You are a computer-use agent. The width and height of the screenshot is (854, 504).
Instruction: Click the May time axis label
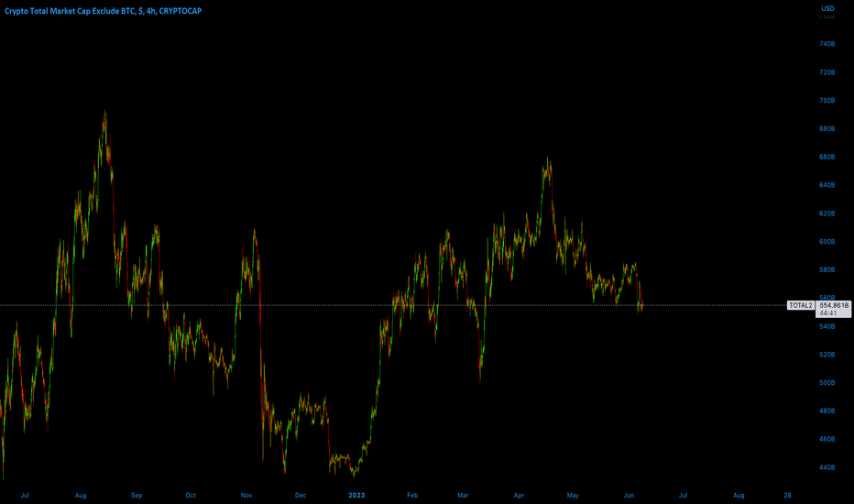click(573, 495)
